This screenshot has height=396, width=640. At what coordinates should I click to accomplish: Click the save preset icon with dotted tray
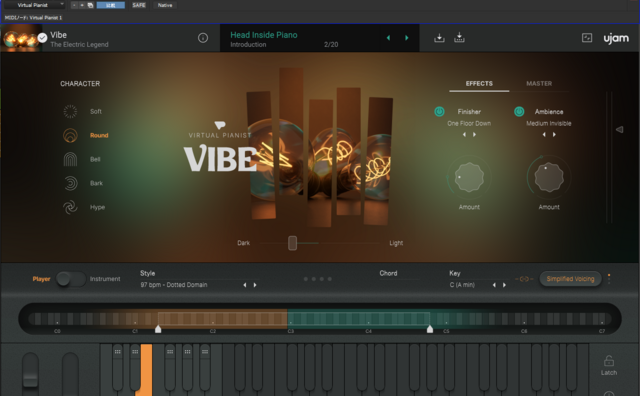459,38
